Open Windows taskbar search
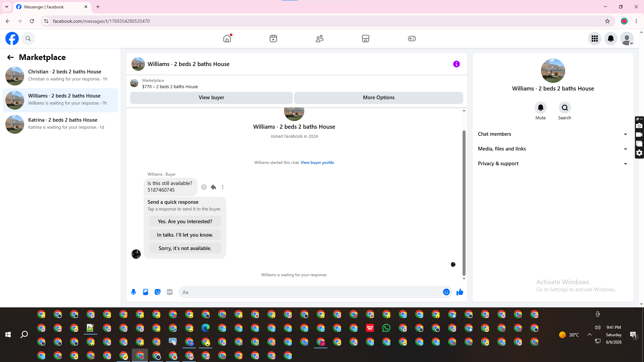This screenshot has height=362, width=644. click(x=24, y=335)
